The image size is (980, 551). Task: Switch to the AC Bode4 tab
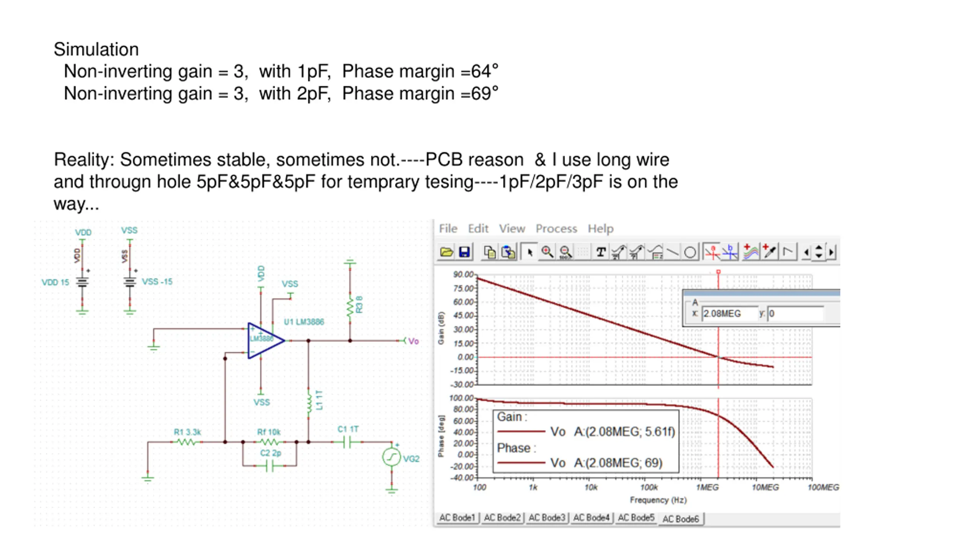click(591, 518)
